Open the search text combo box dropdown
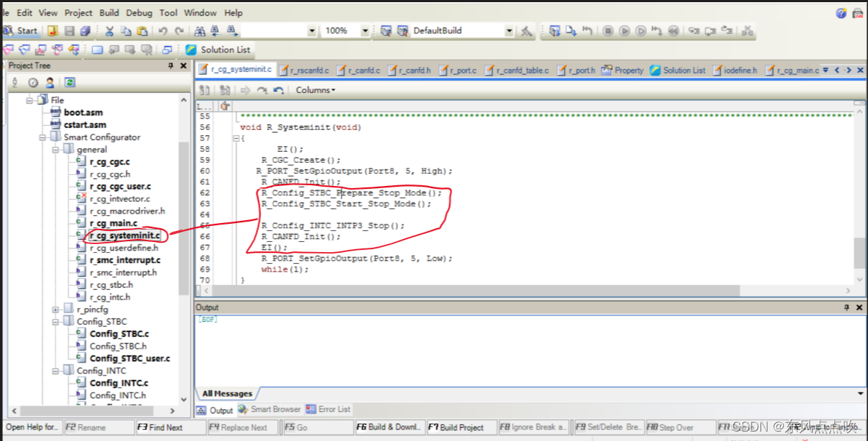The image size is (868, 441). [312, 31]
